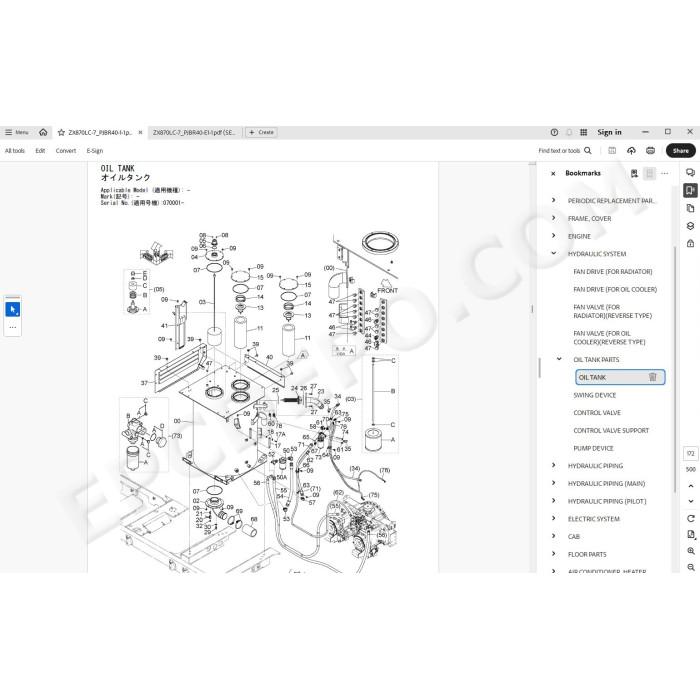Click the upload to cloud icon

click(x=631, y=151)
